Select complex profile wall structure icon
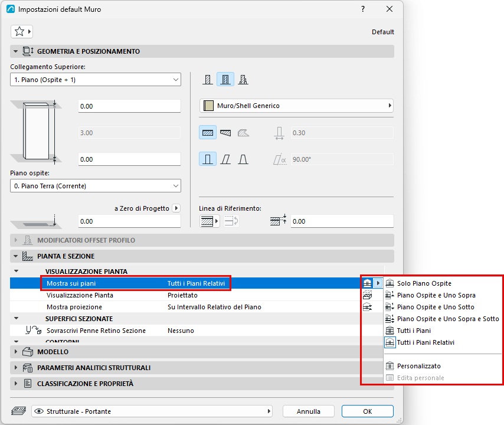The image size is (504, 425). coord(243,80)
